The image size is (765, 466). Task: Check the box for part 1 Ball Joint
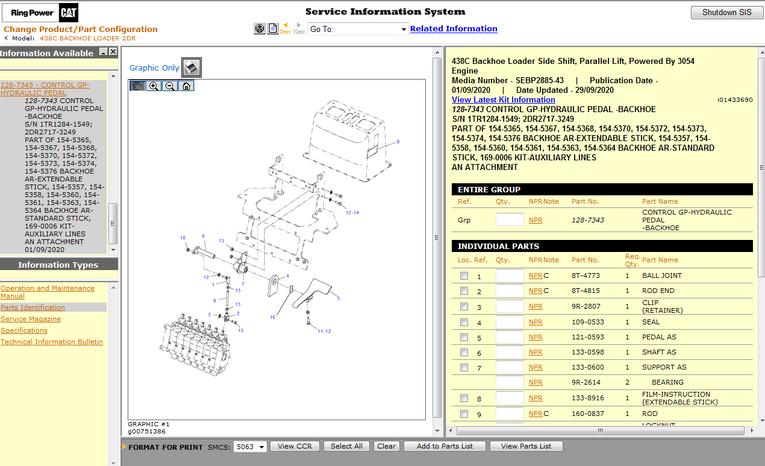tap(463, 276)
